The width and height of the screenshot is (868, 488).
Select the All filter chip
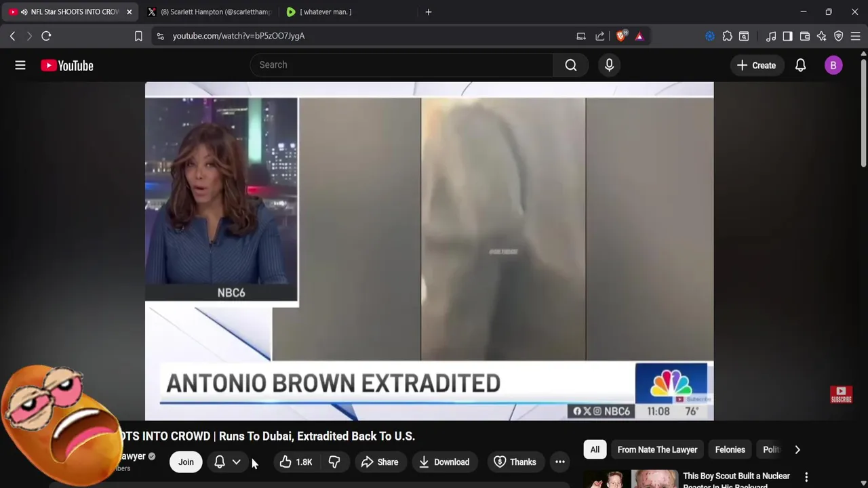click(x=595, y=449)
